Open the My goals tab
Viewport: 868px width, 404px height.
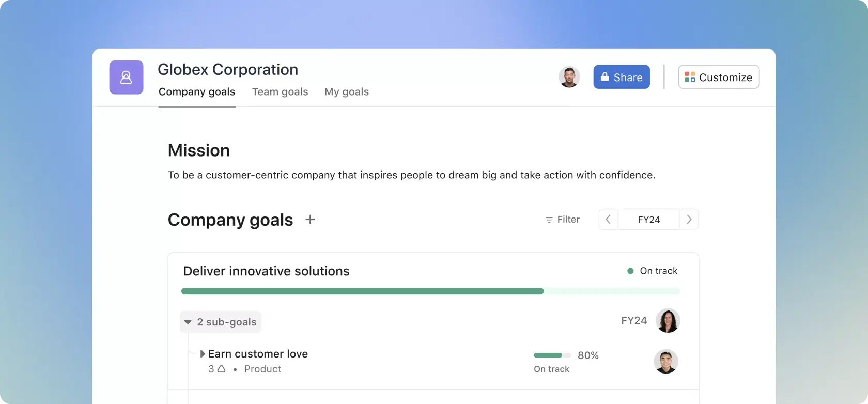346,91
